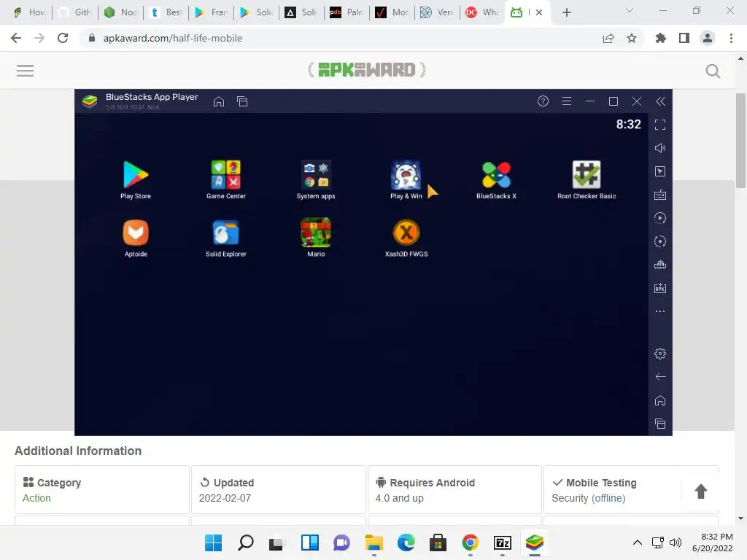Open File Explorer from taskbar
747x560 pixels.
(x=374, y=542)
